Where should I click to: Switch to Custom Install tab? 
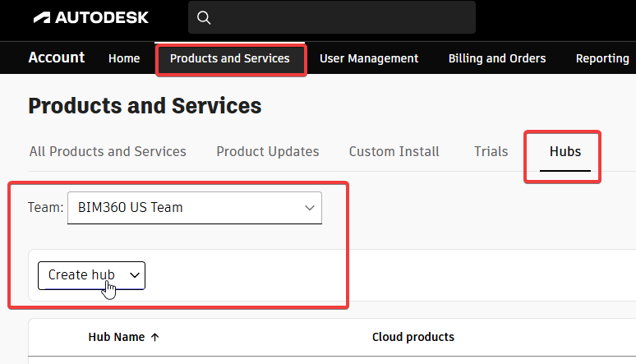394,151
